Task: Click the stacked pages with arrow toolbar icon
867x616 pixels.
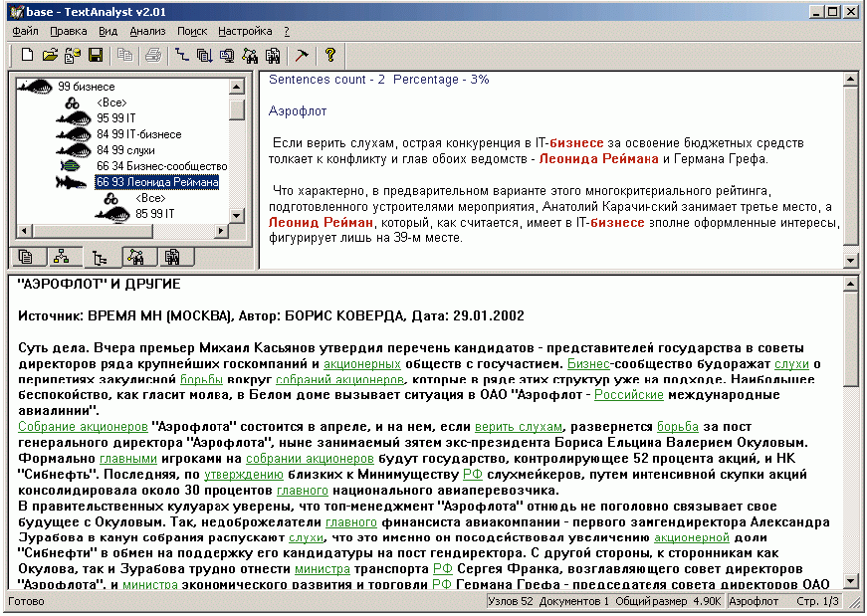Action: (205, 55)
